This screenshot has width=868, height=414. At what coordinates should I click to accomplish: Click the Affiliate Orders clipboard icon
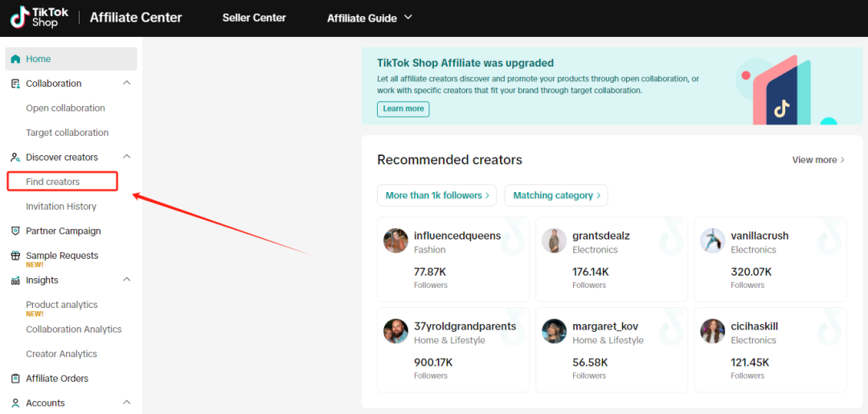coord(16,379)
